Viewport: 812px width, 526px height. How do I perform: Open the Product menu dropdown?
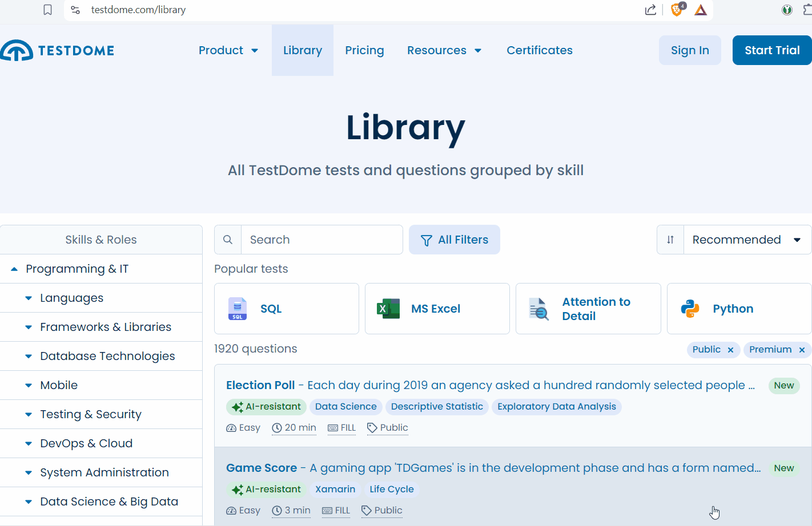tap(228, 50)
